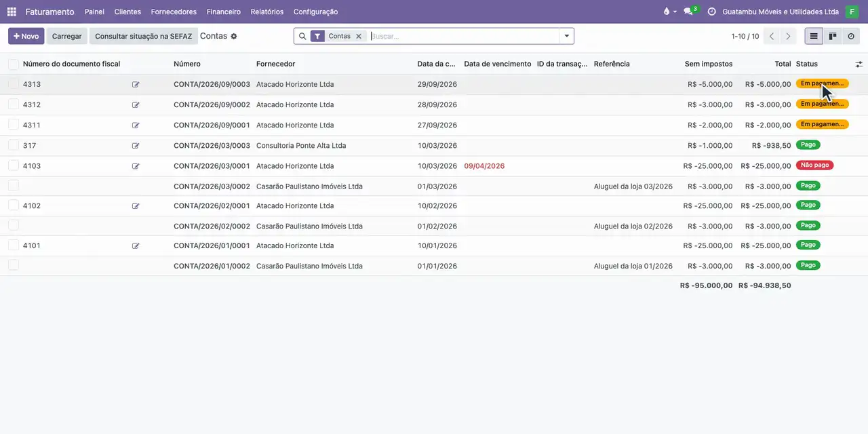Open the Financeiro menu

coord(224,12)
